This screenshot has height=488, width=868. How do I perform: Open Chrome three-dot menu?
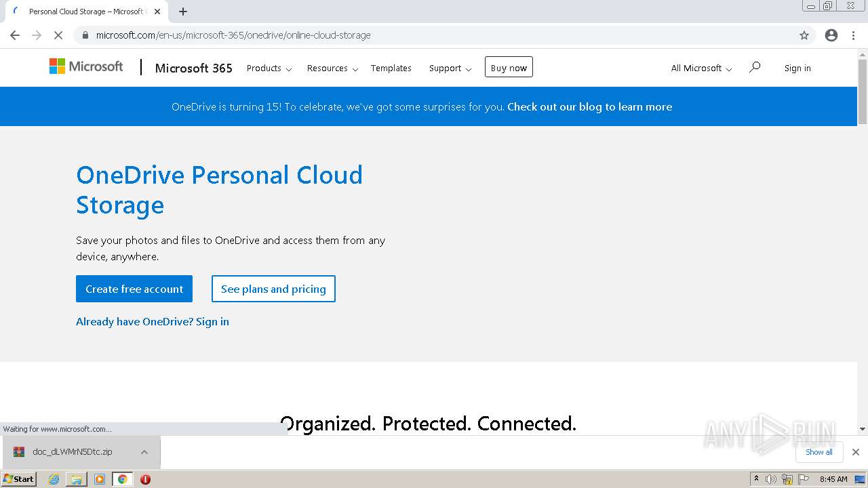(x=854, y=35)
